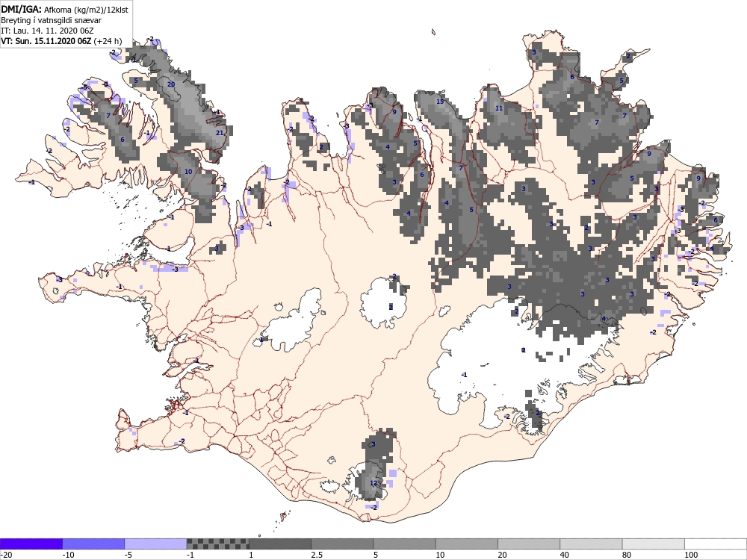Click the legend tick label 40
This screenshot has height=560, width=747.
pyautogui.click(x=565, y=555)
